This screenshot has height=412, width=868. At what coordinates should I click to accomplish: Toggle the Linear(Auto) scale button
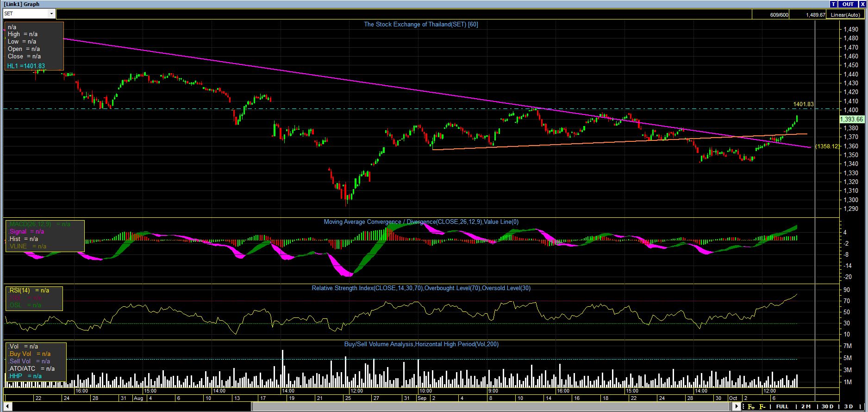point(845,15)
